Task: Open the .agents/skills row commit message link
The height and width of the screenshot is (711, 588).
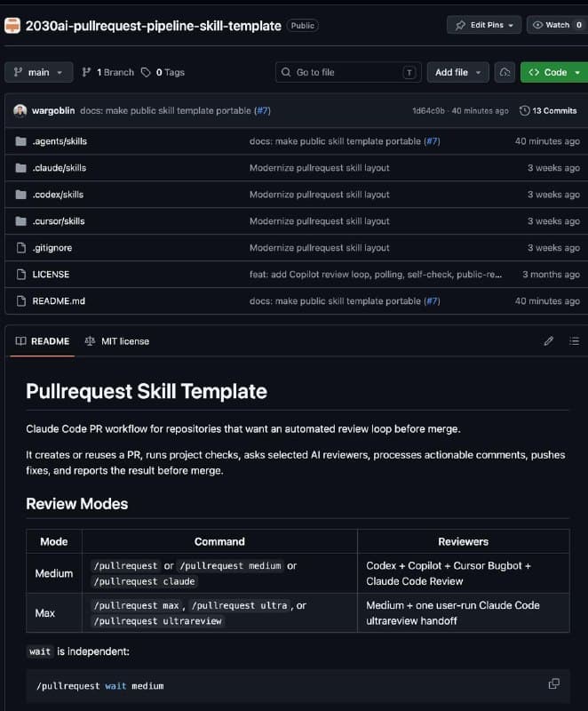Action: coord(335,141)
